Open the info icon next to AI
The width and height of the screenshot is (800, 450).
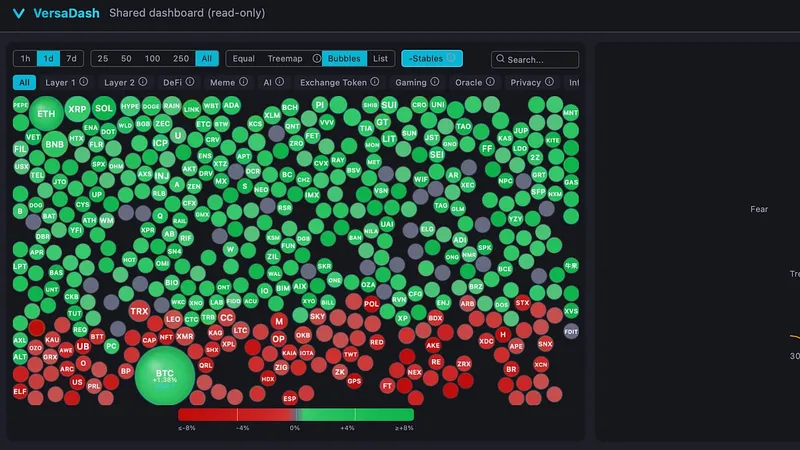[280, 82]
